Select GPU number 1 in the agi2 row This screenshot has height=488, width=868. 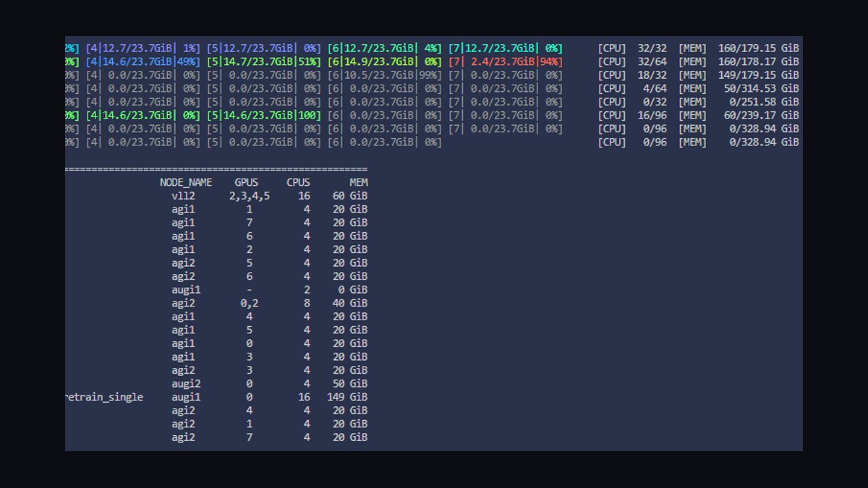pyautogui.click(x=250, y=424)
